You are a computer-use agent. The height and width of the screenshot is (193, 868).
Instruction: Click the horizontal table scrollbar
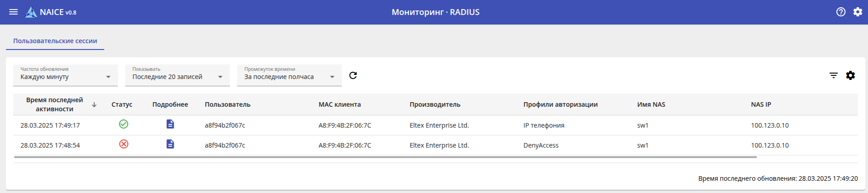(385, 157)
